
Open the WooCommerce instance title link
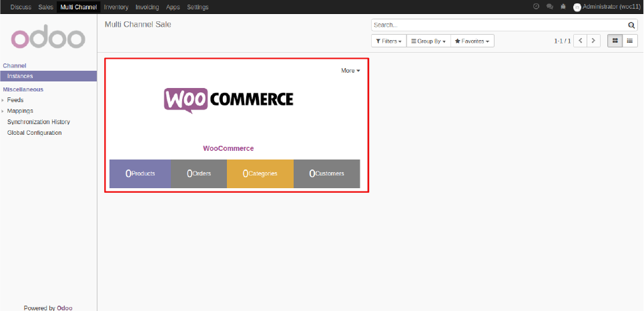click(x=228, y=148)
